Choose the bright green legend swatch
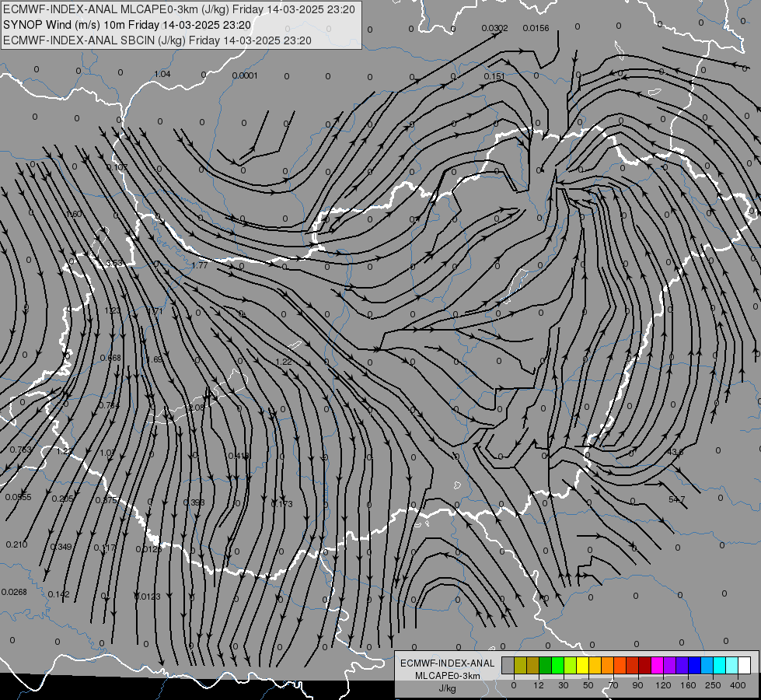 [557, 665]
